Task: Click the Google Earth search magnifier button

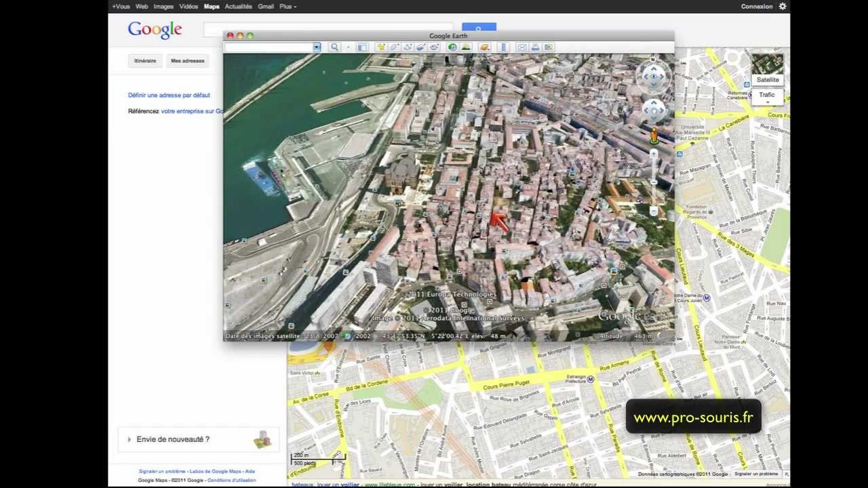Action: [334, 47]
